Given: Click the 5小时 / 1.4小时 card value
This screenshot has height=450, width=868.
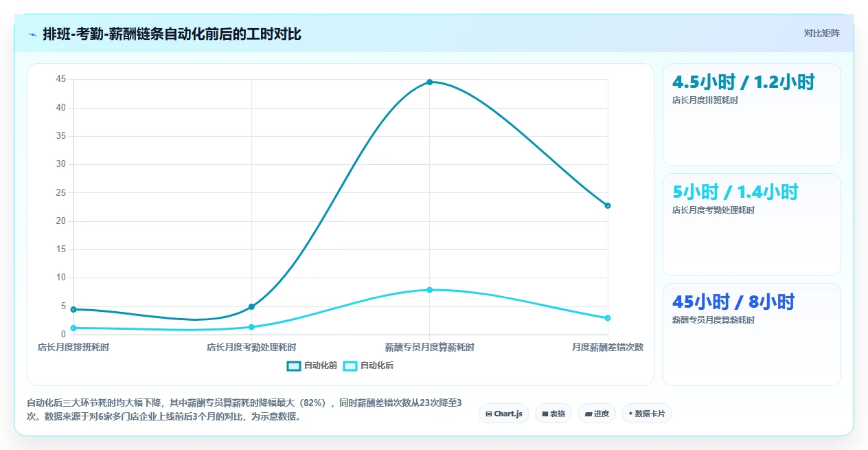Looking at the screenshot, I should (735, 192).
